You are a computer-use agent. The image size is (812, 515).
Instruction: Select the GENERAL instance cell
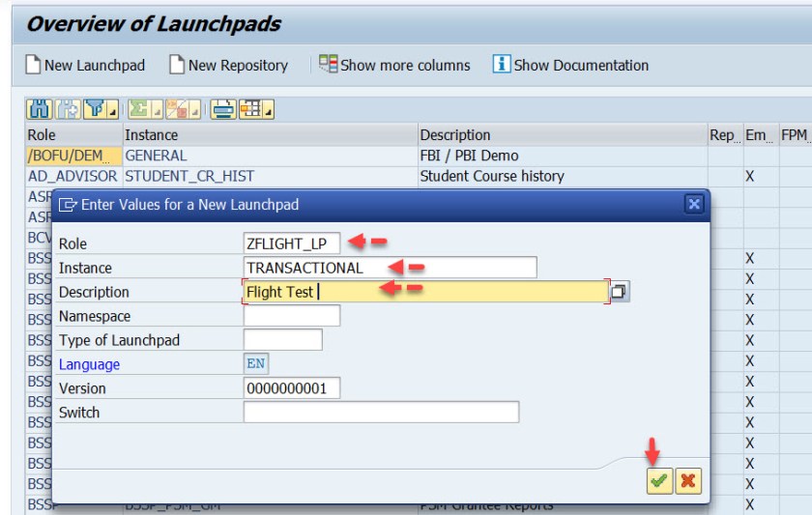pyautogui.click(x=270, y=156)
